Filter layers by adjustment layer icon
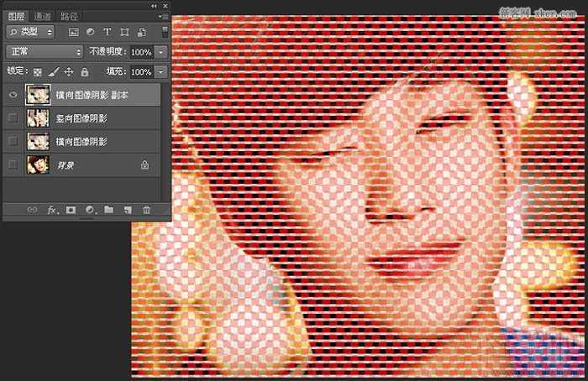 pyautogui.click(x=91, y=32)
